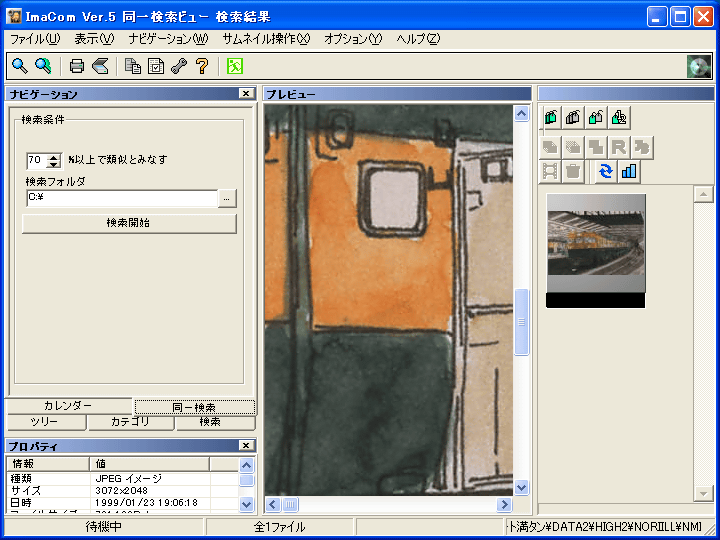Click the 3072x2048 size value
720x540 pixels.
tap(122, 490)
